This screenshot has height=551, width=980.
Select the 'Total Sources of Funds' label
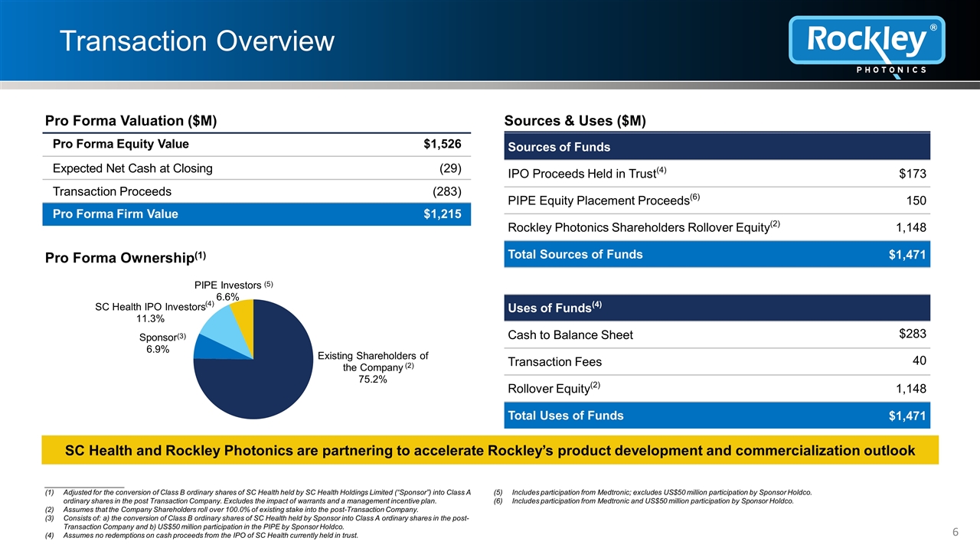(x=576, y=255)
